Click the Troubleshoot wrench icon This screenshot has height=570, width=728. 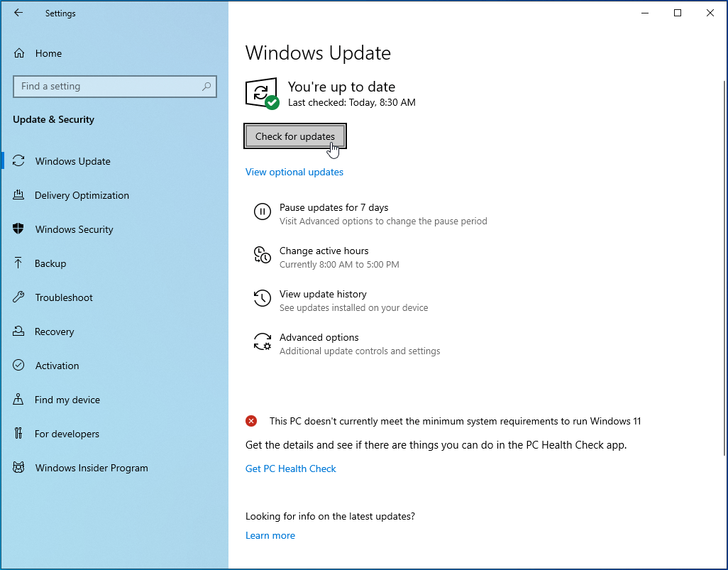pos(18,297)
